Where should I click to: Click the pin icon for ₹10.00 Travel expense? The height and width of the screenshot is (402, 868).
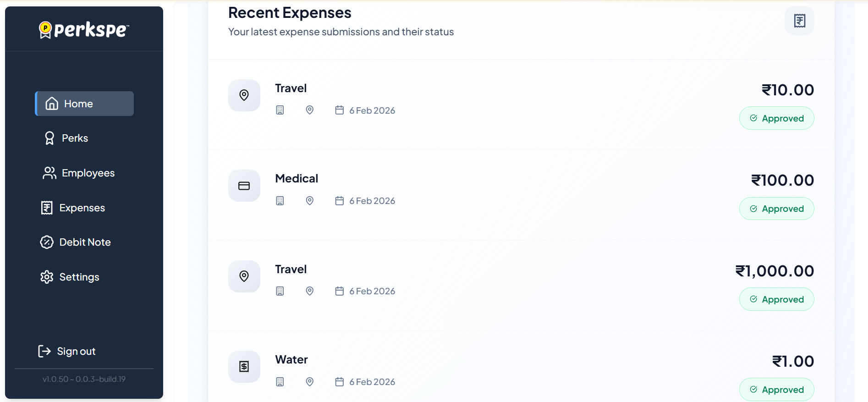pos(244,95)
